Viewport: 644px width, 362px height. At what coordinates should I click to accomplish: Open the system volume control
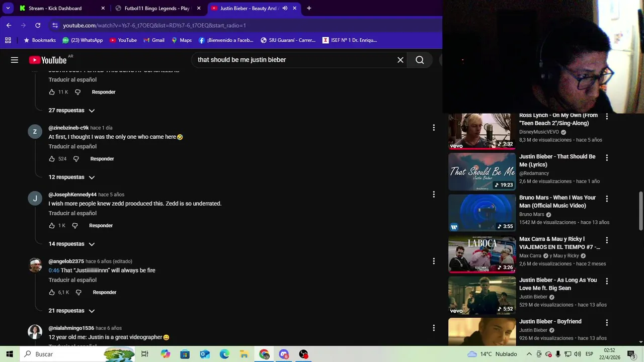click(x=577, y=354)
